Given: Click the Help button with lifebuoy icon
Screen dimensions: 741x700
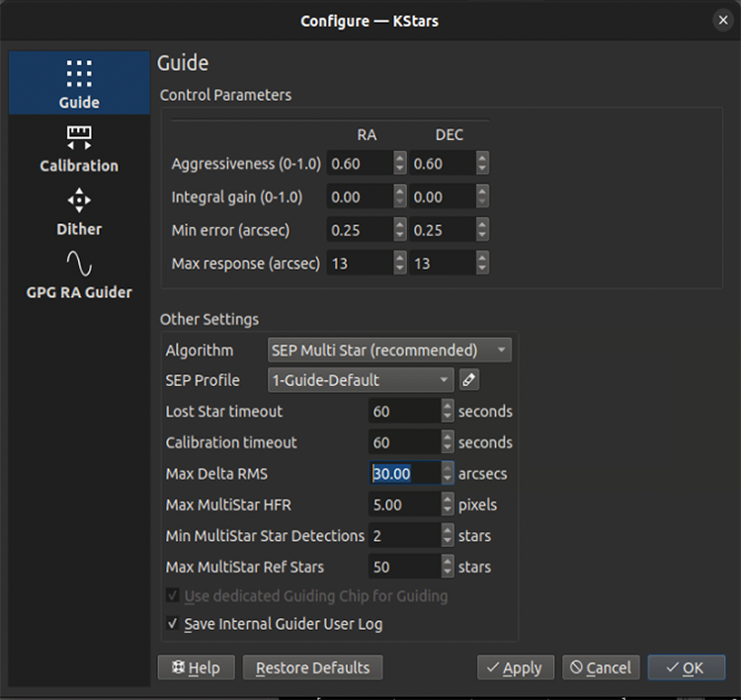Looking at the screenshot, I should click(x=195, y=668).
